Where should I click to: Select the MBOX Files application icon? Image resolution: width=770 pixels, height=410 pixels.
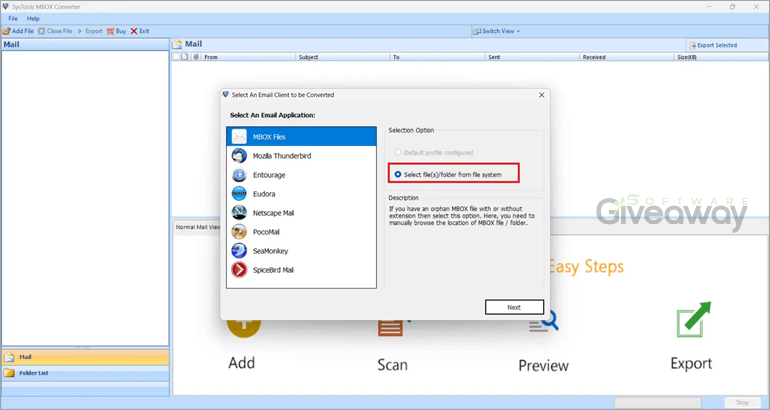(x=239, y=136)
